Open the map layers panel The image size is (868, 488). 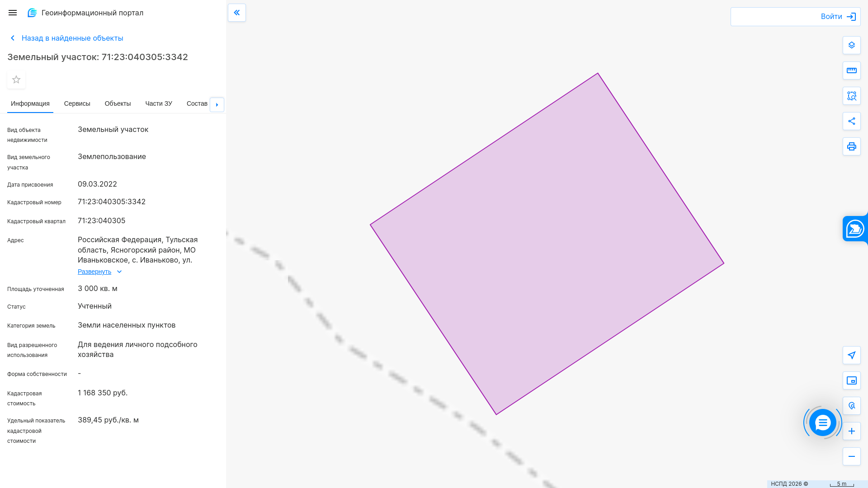click(x=852, y=45)
